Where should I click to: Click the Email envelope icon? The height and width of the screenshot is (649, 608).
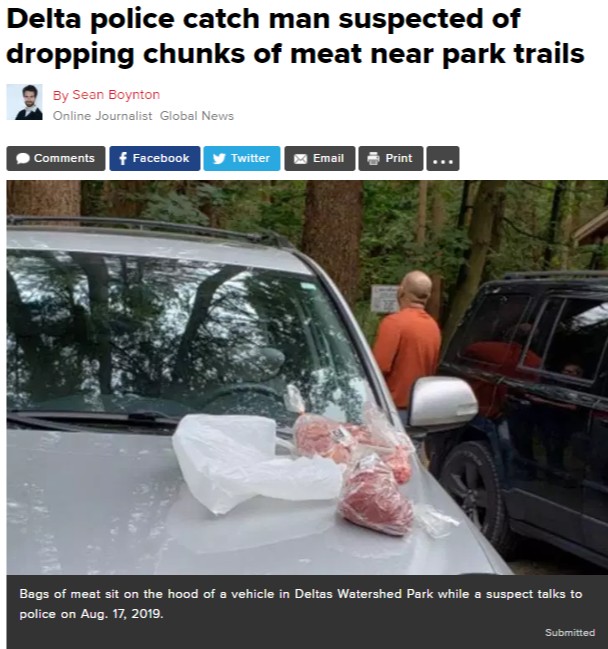(x=300, y=159)
